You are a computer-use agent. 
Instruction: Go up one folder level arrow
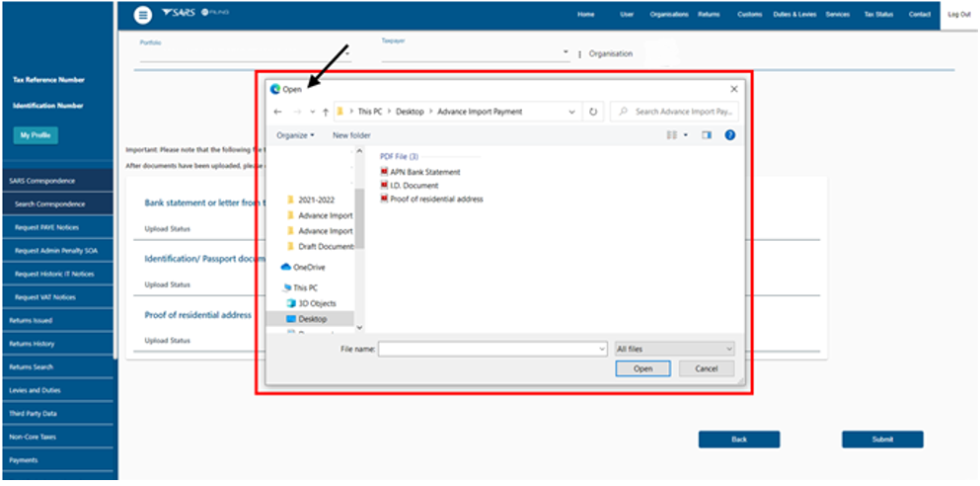point(326,113)
